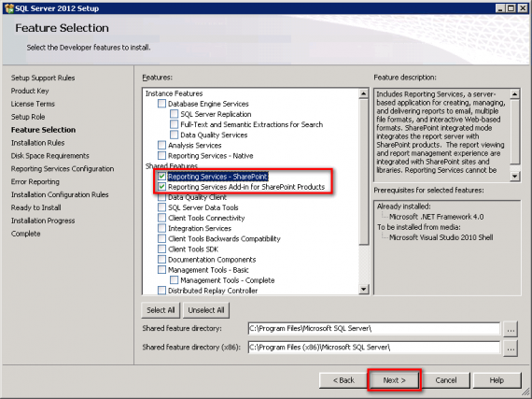Viewport: 532px width, 399px height.
Task: Check the Documentation Components checkbox
Action: click(161, 260)
